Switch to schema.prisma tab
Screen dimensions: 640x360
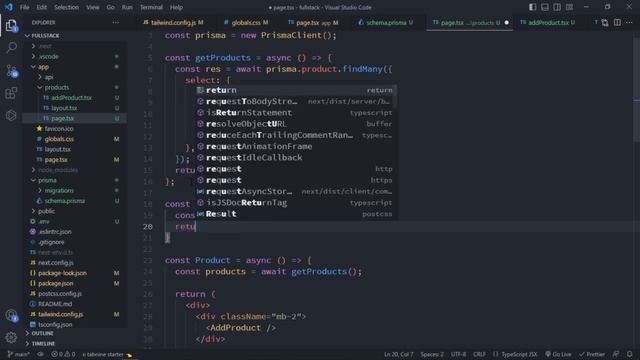386,22
